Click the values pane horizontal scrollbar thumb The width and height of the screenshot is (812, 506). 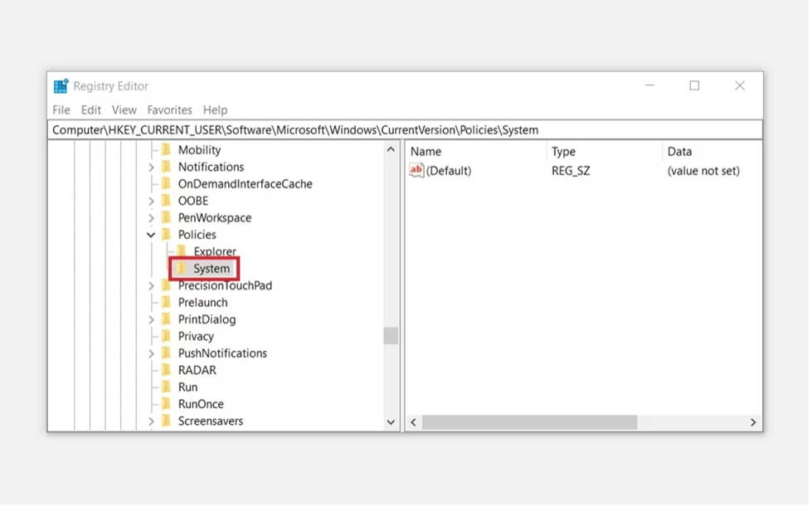529,422
